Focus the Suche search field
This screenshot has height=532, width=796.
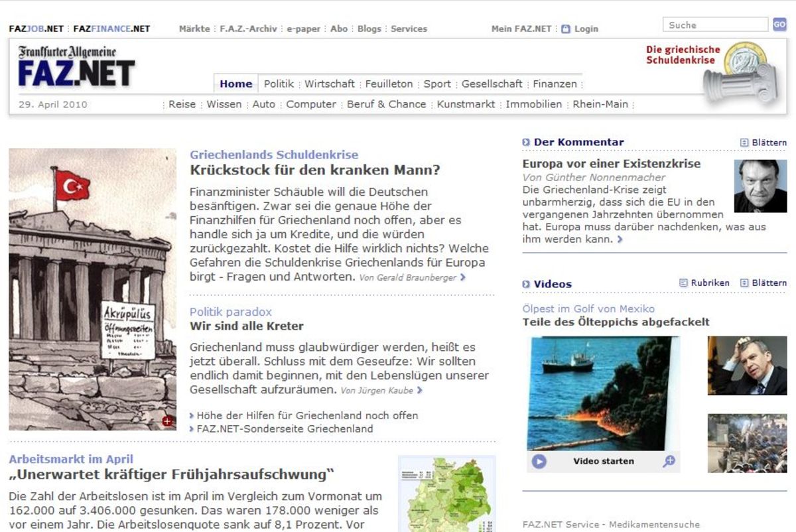click(x=715, y=25)
